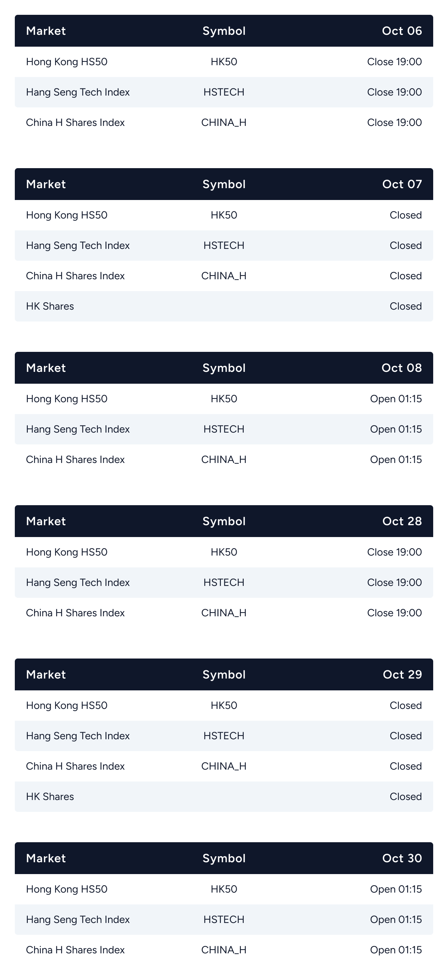Click the Oct 28 column header
The width and height of the screenshot is (448, 980).
coord(402,521)
